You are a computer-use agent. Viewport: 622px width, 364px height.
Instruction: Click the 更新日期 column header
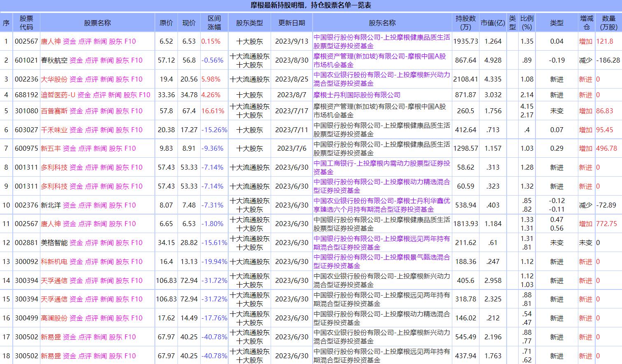290,23
